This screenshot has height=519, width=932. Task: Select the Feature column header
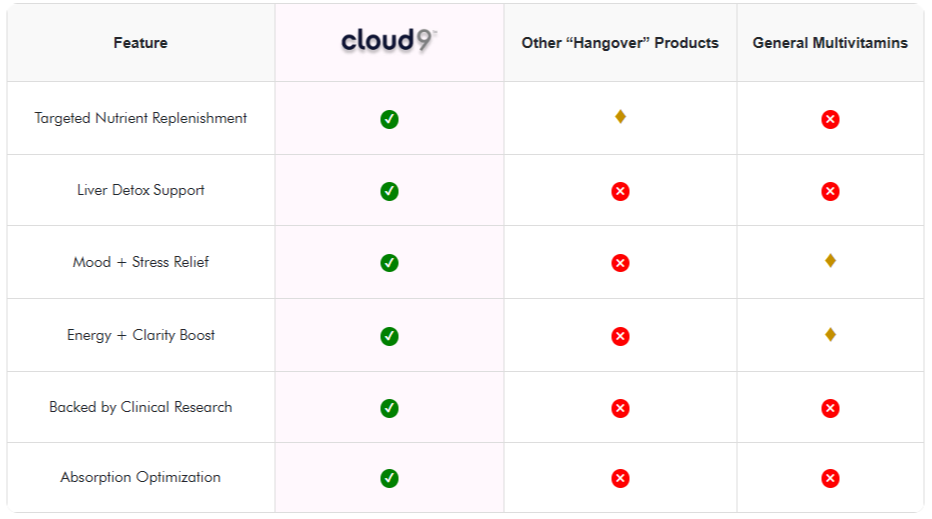140,43
